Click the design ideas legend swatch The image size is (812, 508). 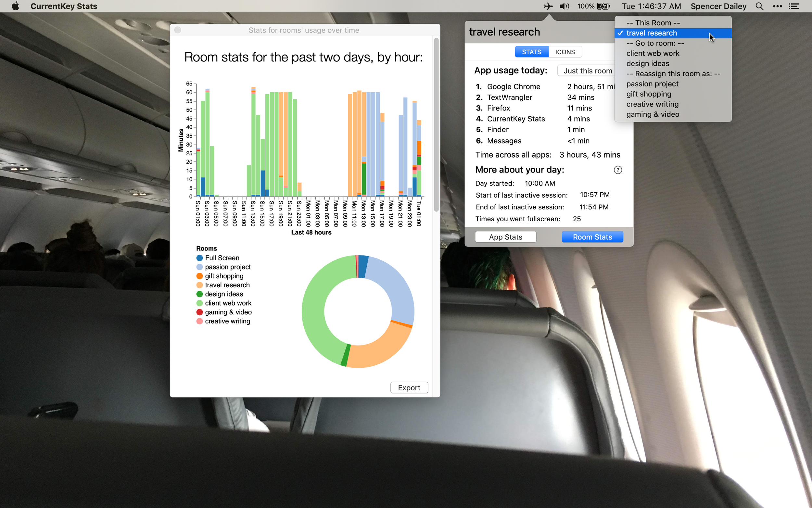coord(199,294)
